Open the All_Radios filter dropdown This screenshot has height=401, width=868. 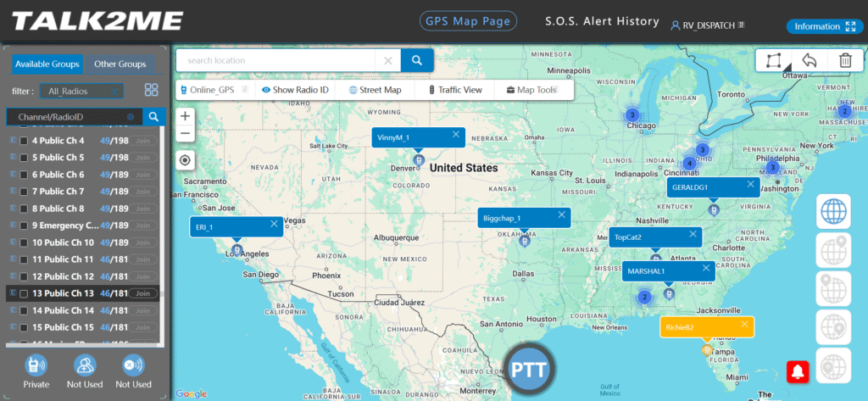click(x=81, y=91)
